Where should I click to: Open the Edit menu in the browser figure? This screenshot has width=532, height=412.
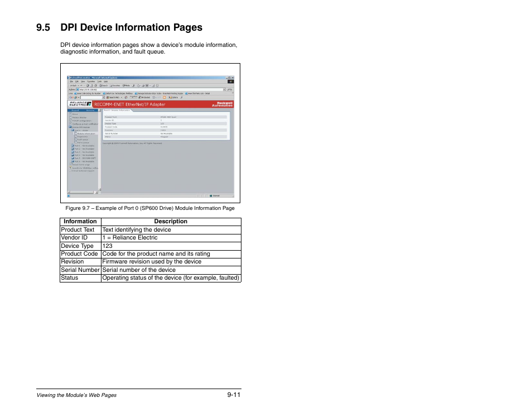(77, 82)
